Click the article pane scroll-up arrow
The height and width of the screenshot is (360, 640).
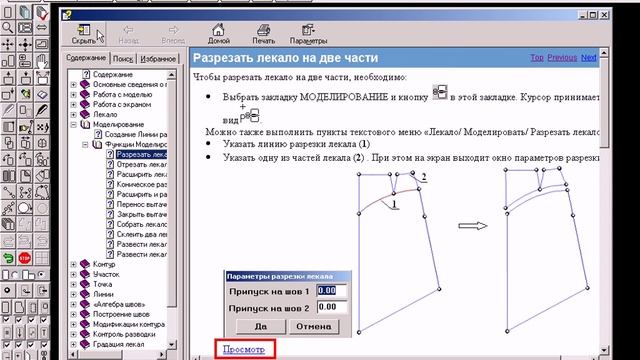(x=604, y=53)
